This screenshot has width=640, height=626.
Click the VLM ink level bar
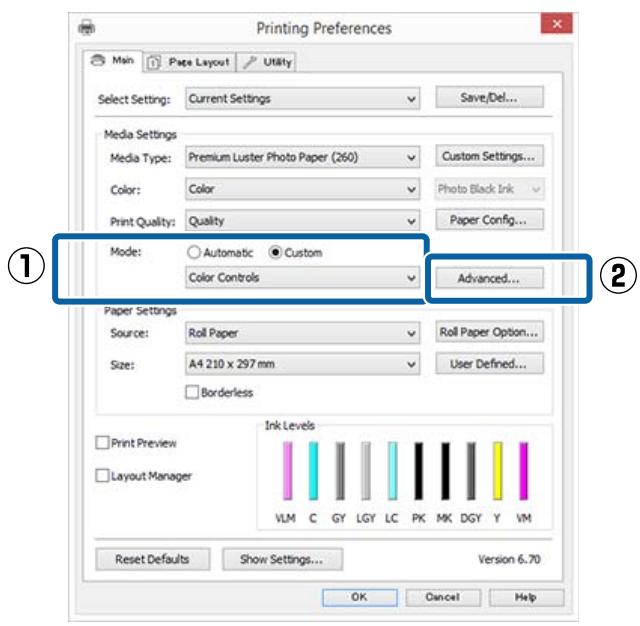pyautogui.click(x=287, y=471)
